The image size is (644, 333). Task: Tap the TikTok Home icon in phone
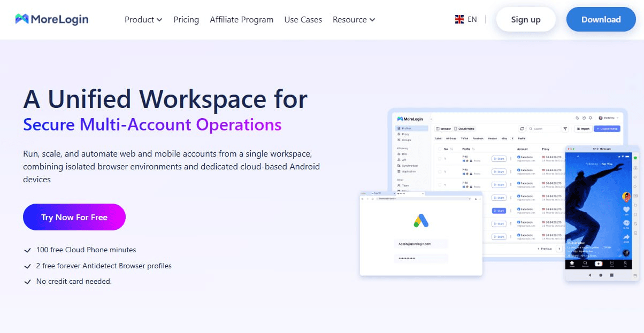(x=572, y=264)
